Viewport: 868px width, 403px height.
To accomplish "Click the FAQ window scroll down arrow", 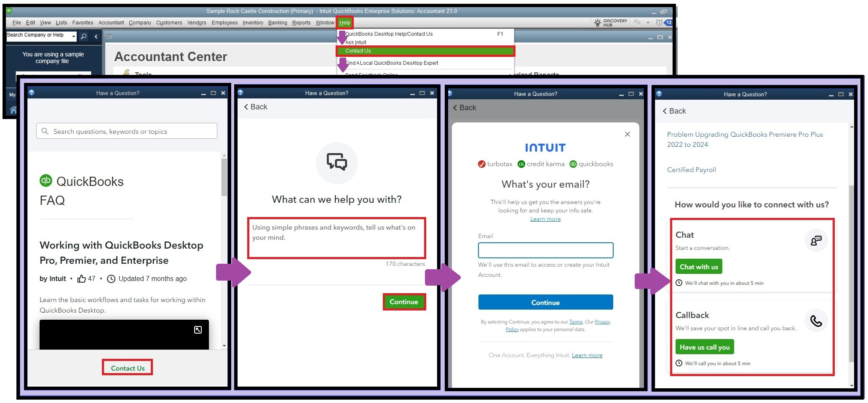I will [x=224, y=346].
